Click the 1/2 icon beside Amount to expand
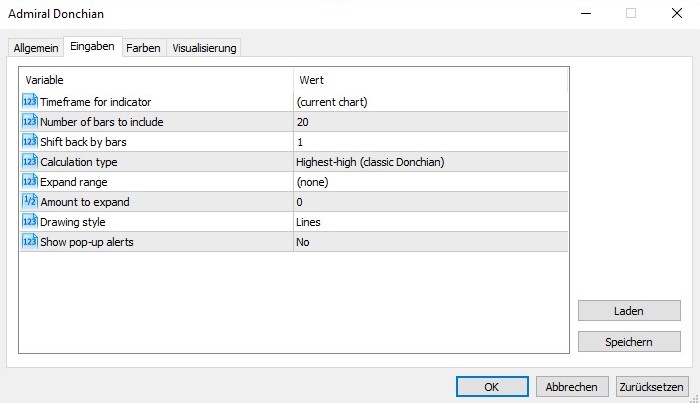Image resolution: width=700 pixels, height=403 pixels. coord(30,202)
